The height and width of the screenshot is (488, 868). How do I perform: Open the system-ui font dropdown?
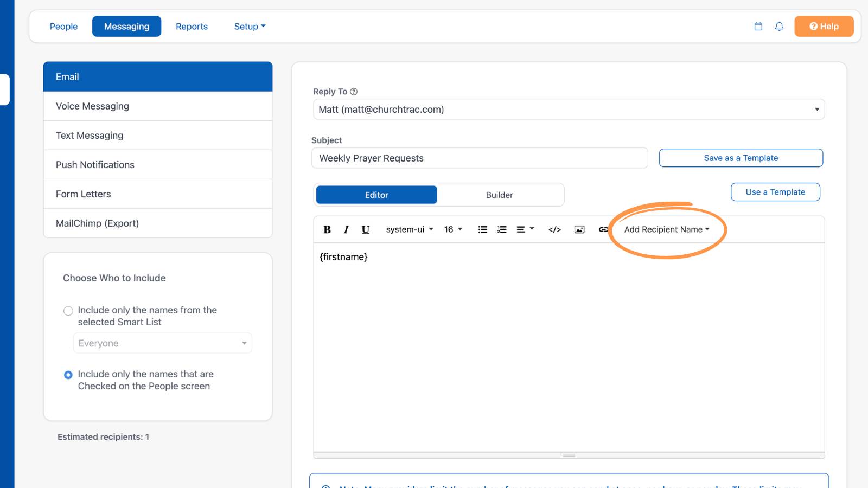(410, 229)
